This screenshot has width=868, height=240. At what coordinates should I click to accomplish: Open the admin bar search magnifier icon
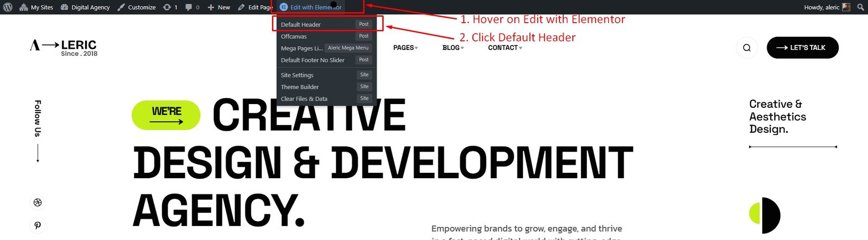click(x=860, y=7)
